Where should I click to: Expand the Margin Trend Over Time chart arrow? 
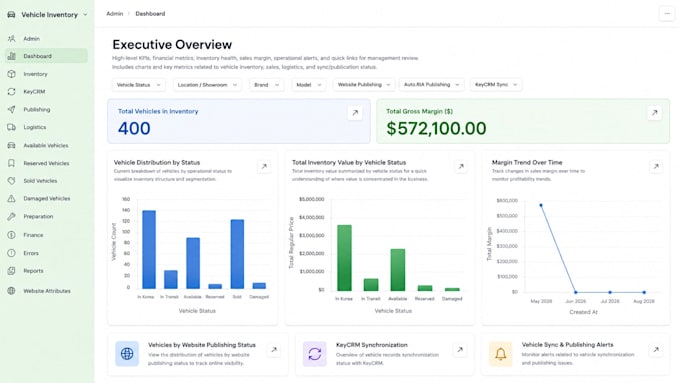[x=656, y=166]
